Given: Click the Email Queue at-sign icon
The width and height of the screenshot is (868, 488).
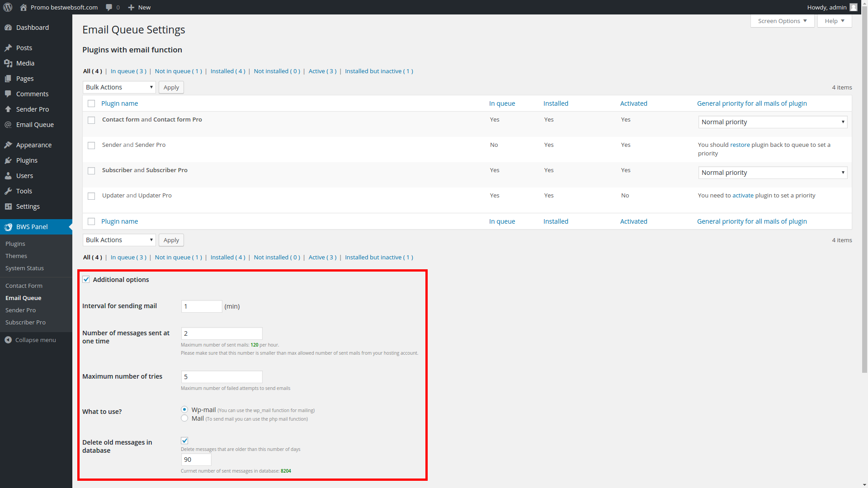Looking at the screenshot, I should [8, 125].
